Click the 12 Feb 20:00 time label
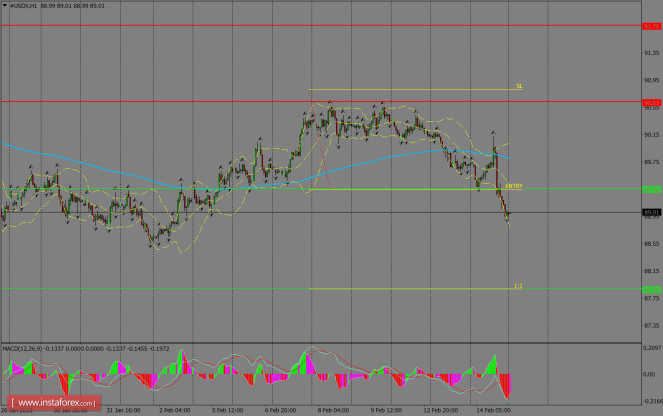Viewport: 663px width, 416px height. [441, 410]
